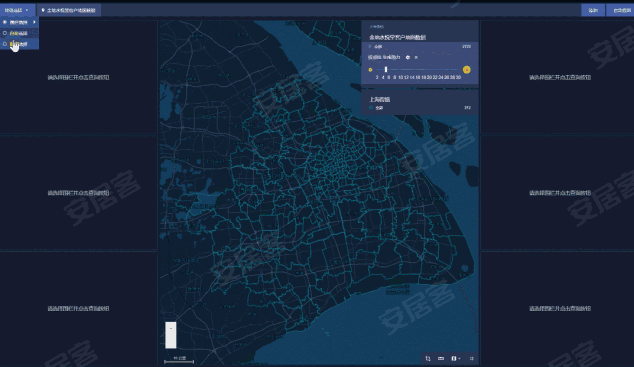
Task: Select the crop selection tool in the map toolbar
Action: click(428, 359)
